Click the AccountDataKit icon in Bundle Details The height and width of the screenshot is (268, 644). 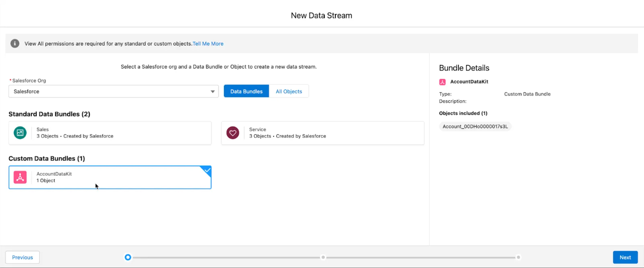coord(442,82)
